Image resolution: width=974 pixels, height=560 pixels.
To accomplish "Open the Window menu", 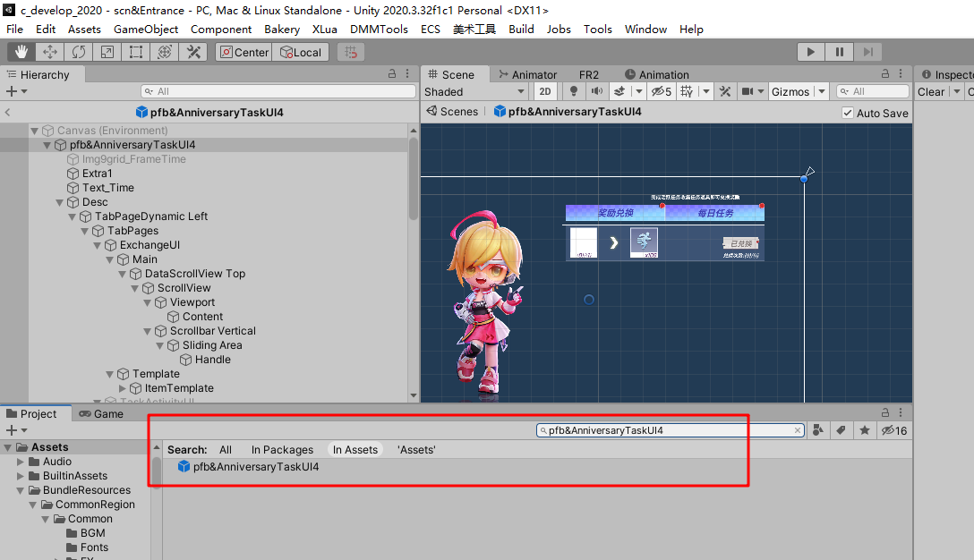I will click(x=645, y=30).
